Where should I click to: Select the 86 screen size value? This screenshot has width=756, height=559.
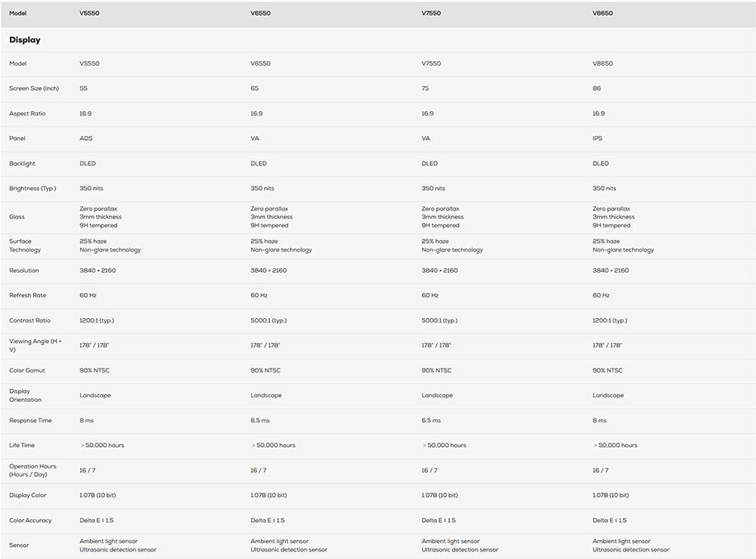(597, 88)
